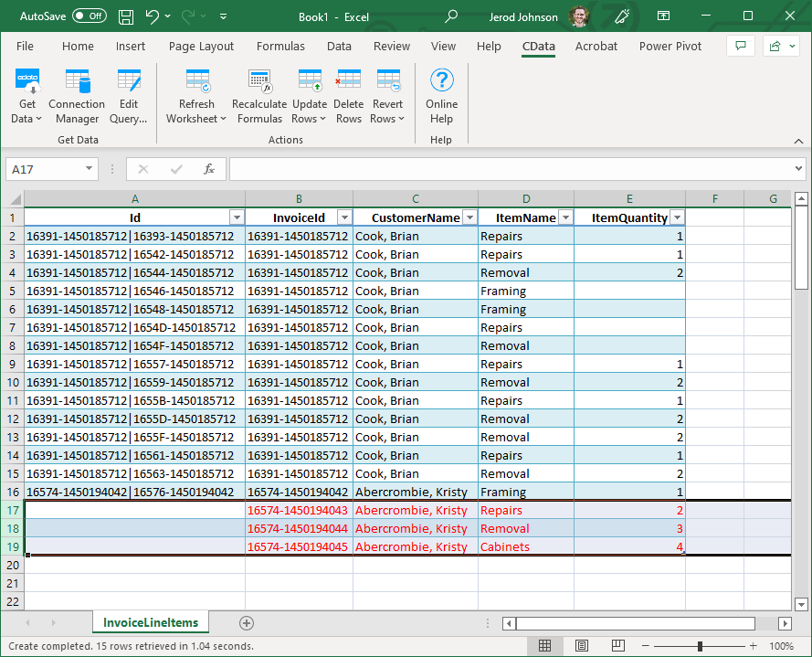
Task: Click in the formula bar input field
Action: coord(510,169)
